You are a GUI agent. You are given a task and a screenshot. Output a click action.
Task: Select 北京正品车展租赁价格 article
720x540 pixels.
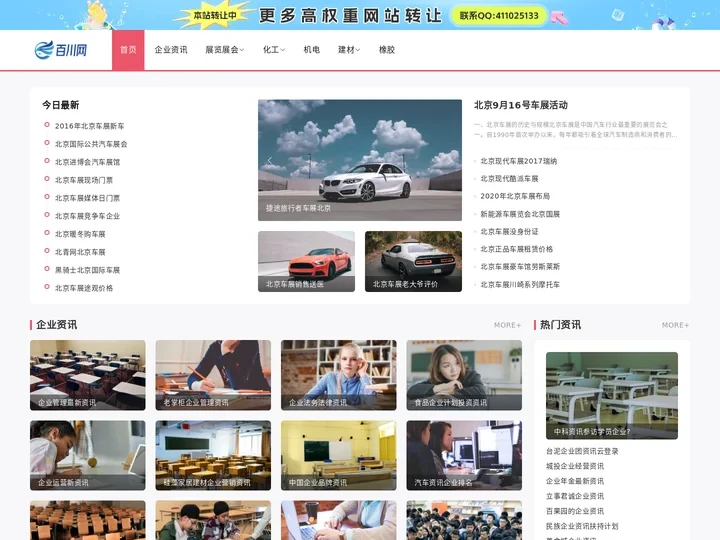coord(517,249)
